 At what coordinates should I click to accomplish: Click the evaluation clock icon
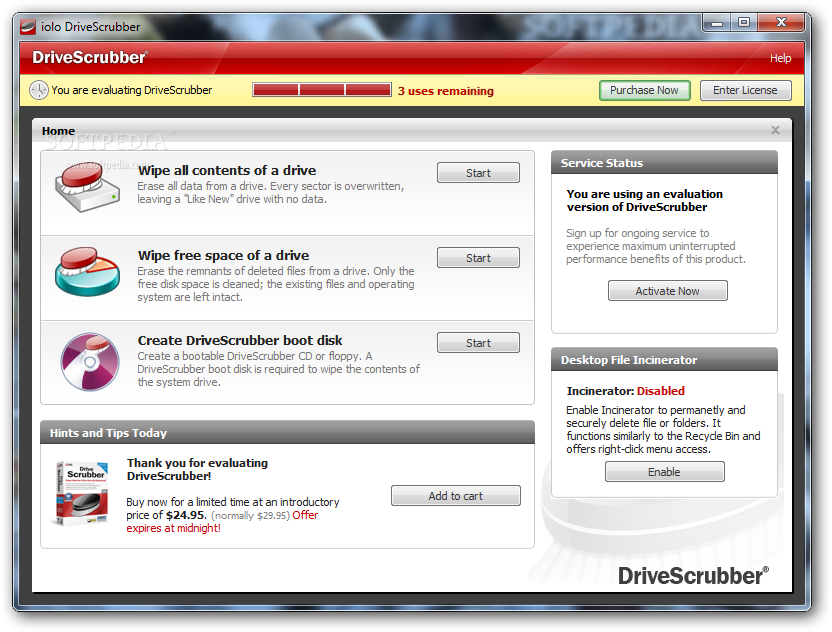[x=39, y=90]
